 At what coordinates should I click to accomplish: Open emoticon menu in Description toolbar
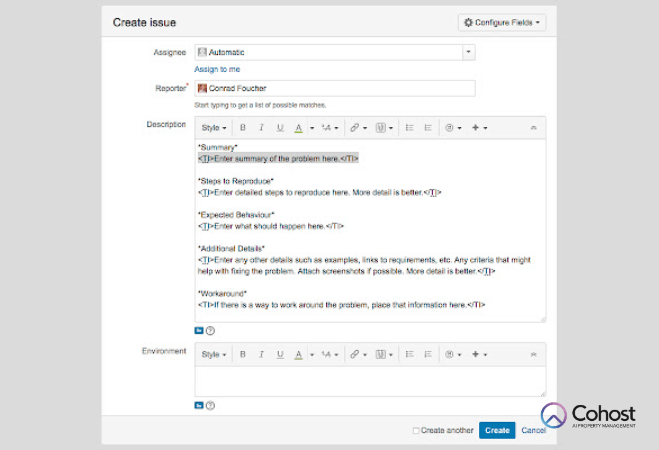(x=453, y=128)
